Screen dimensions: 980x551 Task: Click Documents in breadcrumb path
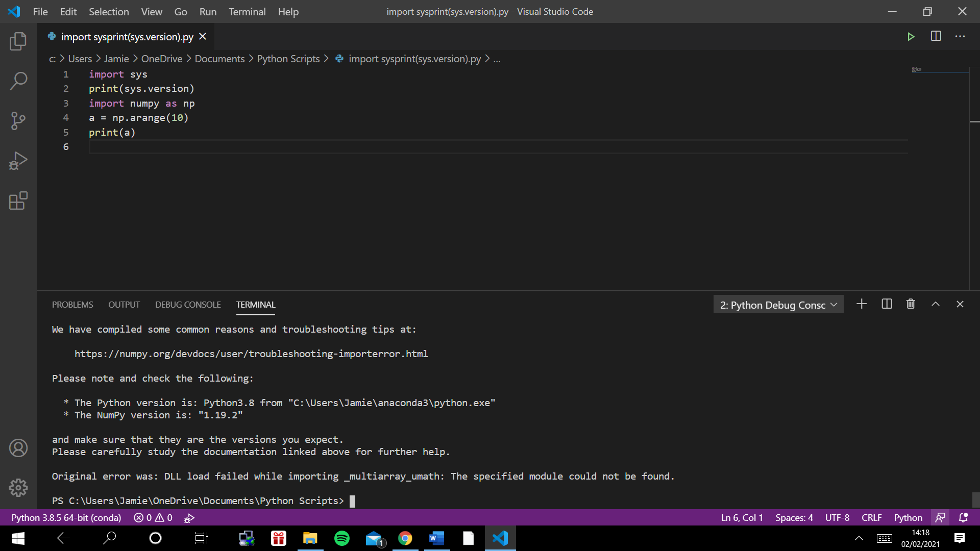tap(219, 59)
